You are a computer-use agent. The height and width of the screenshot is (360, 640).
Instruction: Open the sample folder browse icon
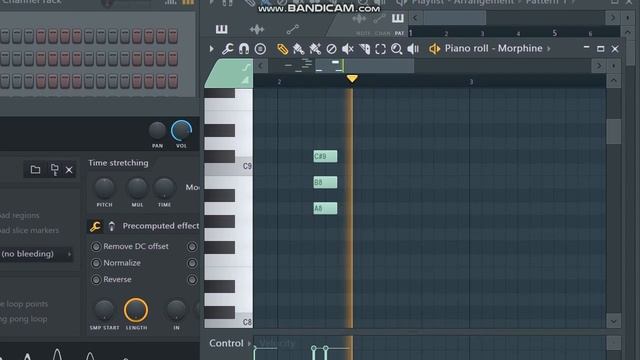pos(35,169)
